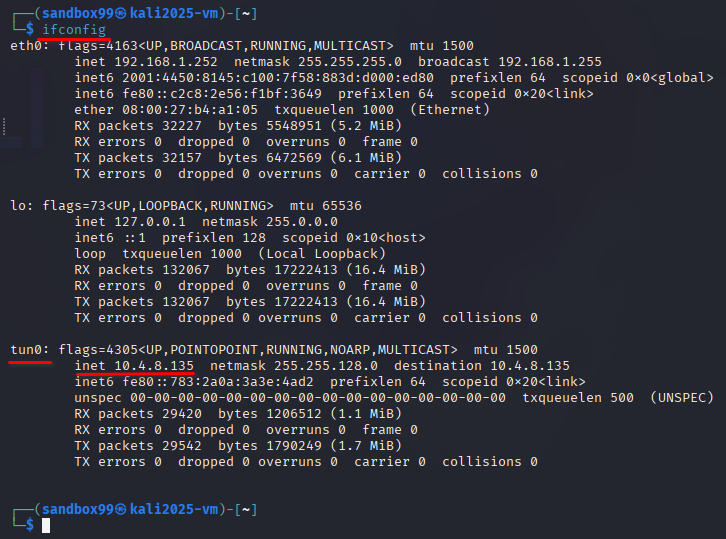Click the tun0 interface label
This screenshot has width=726, height=539.
[26, 350]
